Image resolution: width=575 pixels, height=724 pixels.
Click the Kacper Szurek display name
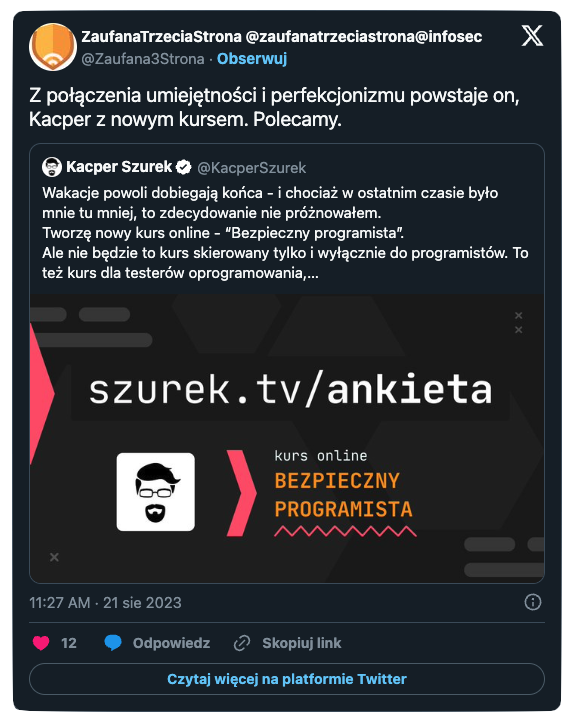(x=119, y=167)
